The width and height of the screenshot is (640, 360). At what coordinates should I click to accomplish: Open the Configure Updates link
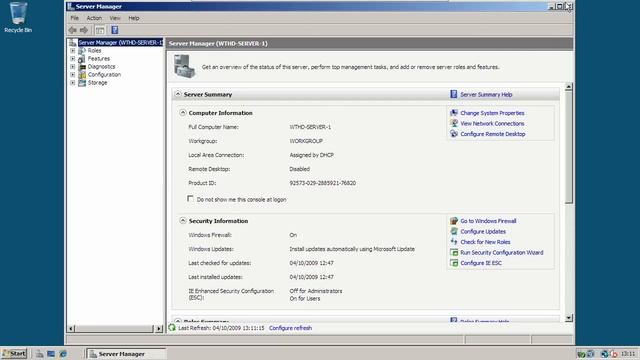pyautogui.click(x=483, y=232)
